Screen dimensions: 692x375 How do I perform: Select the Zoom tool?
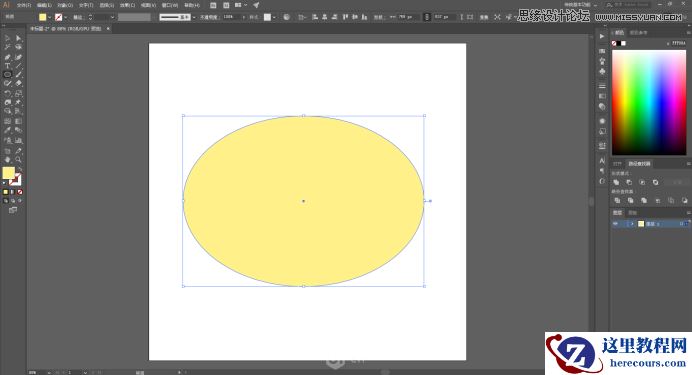[19, 160]
